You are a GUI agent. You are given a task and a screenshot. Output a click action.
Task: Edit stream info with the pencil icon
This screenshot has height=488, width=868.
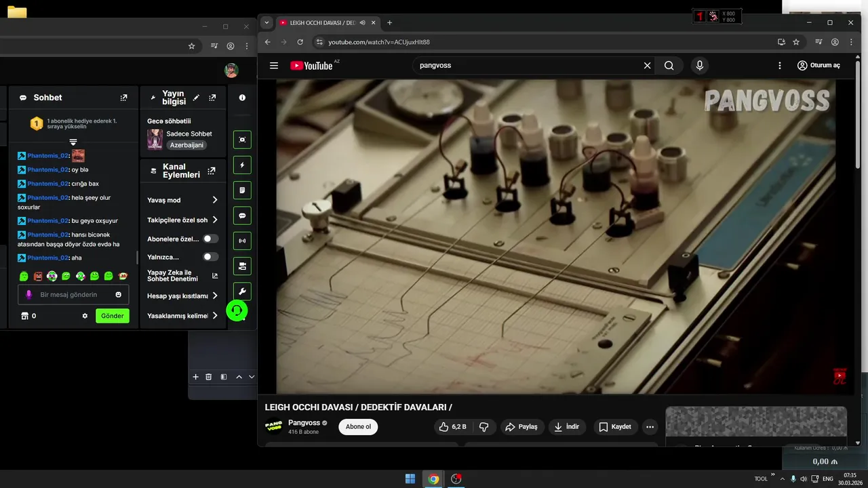pyautogui.click(x=196, y=98)
